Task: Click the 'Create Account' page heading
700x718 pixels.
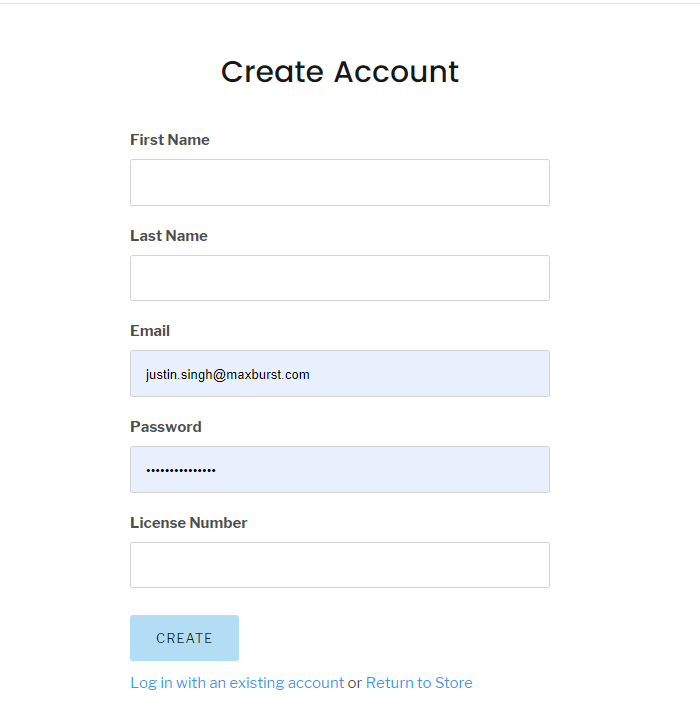Action: 340,72
